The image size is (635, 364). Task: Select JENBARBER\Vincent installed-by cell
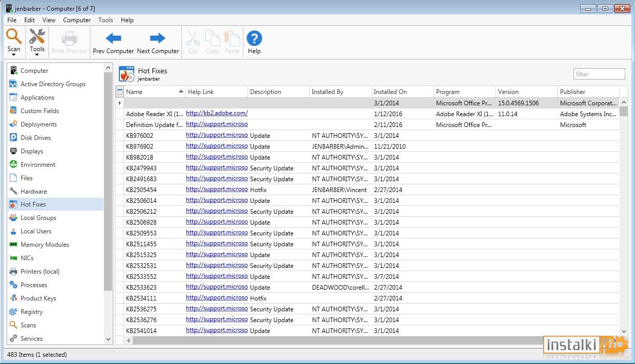(339, 190)
